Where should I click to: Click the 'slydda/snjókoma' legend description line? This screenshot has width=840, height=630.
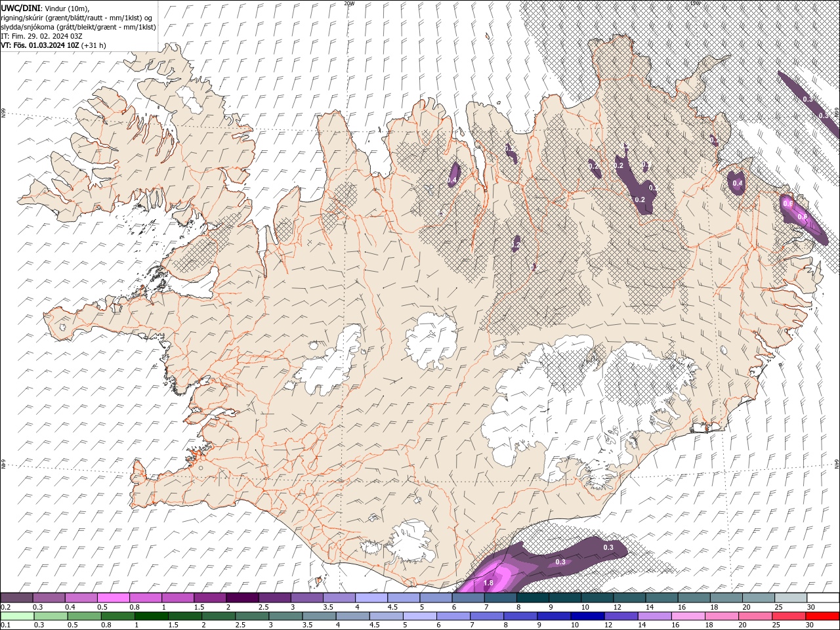coord(79,27)
